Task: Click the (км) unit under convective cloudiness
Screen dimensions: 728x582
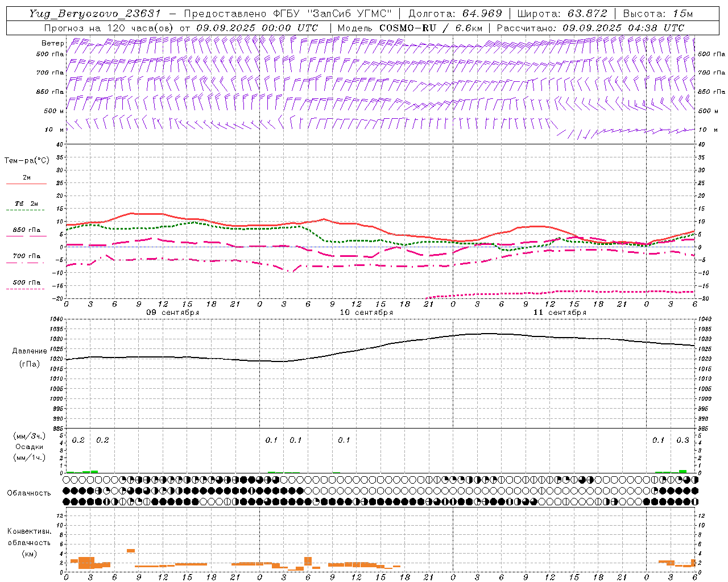Action: pos(30,554)
